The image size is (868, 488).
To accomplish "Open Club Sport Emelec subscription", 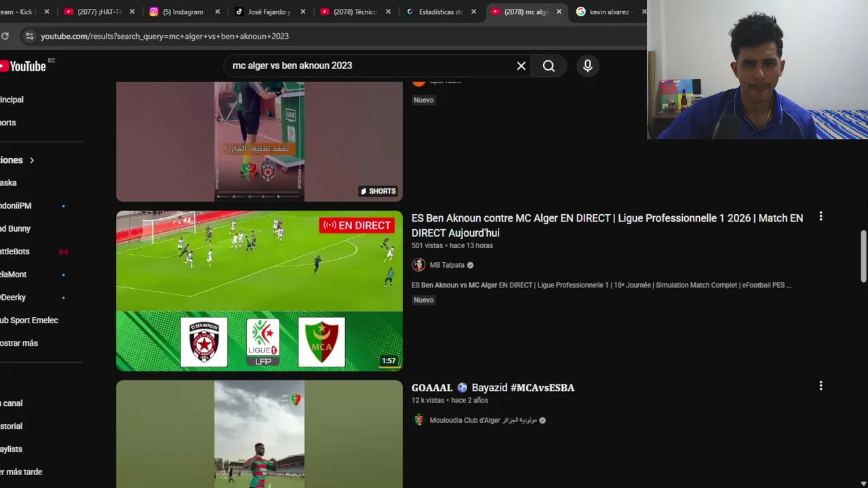I will tap(31, 320).
